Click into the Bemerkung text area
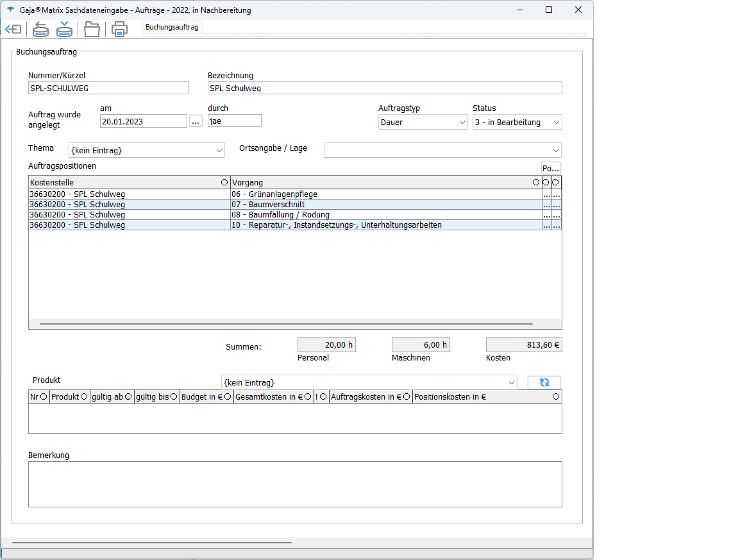 (x=295, y=484)
